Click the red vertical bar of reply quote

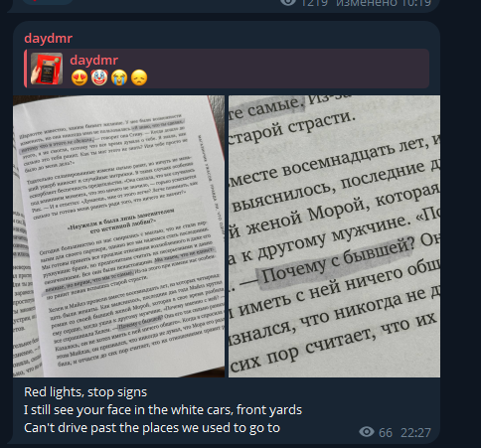click(x=26, y=69)
